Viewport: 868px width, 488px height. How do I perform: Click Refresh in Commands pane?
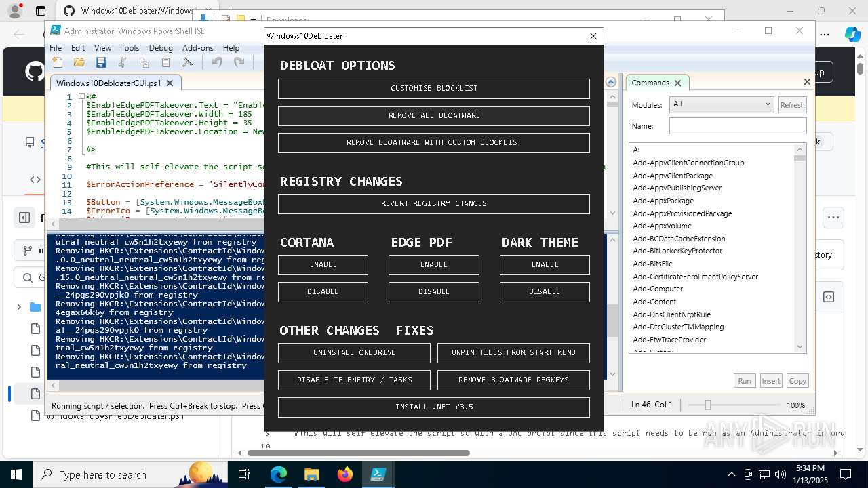pyautogui.click(x=792, y=105)
